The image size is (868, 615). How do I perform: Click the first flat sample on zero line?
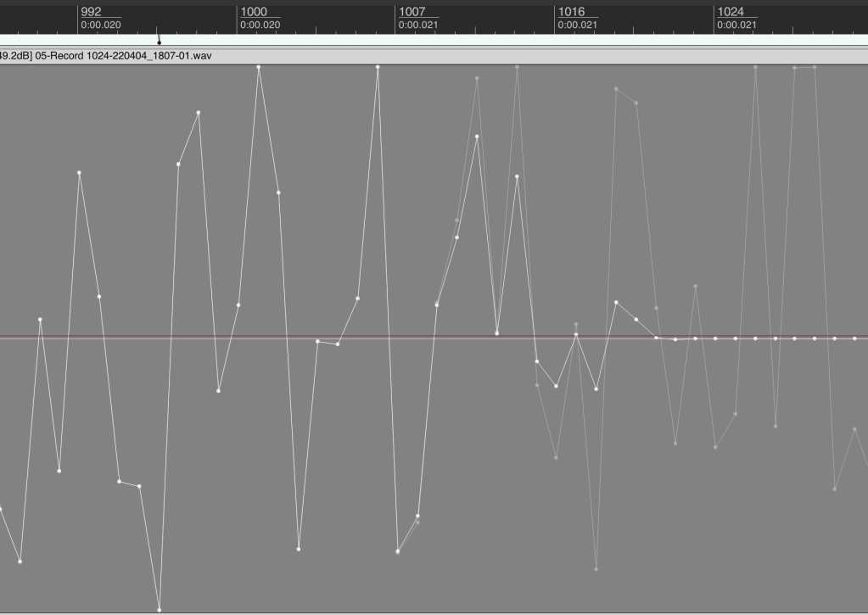pyautogui.click(x=656, y=338)
